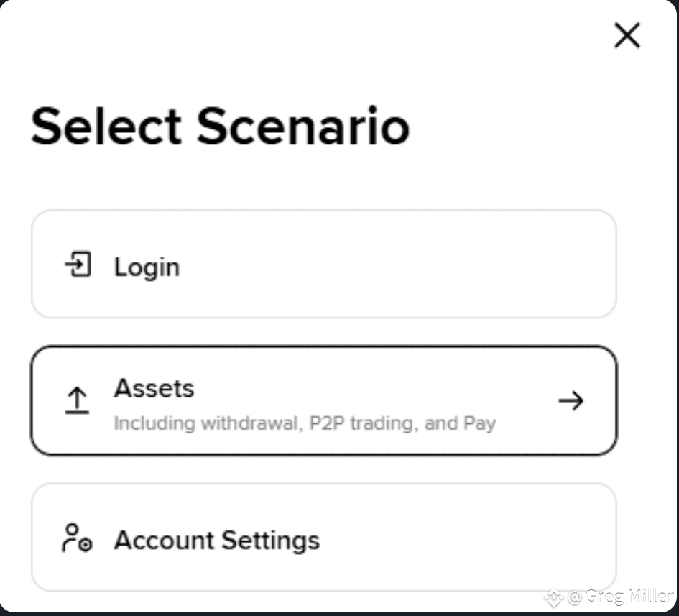The image size is (679, 616).
Task: Choose the Account Settings scenario card
Action: point(324,537)
